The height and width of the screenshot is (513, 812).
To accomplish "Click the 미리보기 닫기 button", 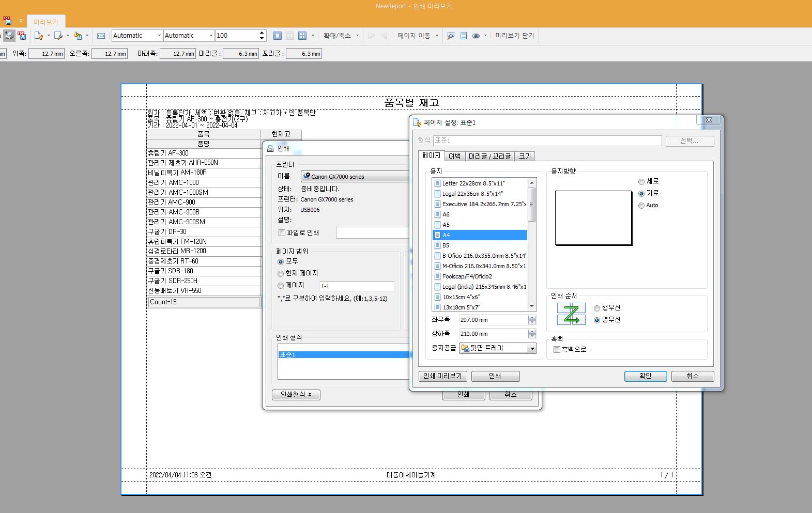I will [x=514, y=36].
